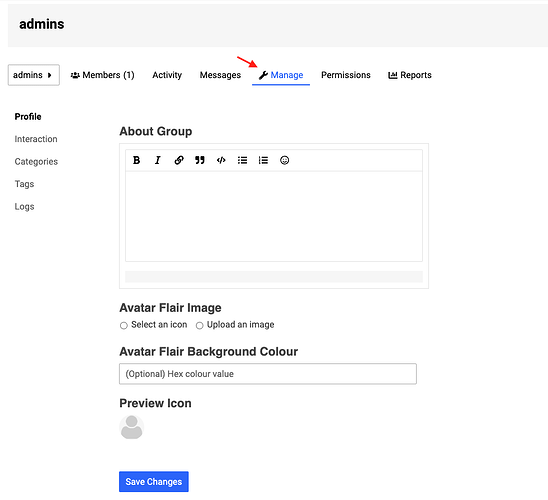
Task: Open Categories in the manage sidebar
Action: [36, 162]
